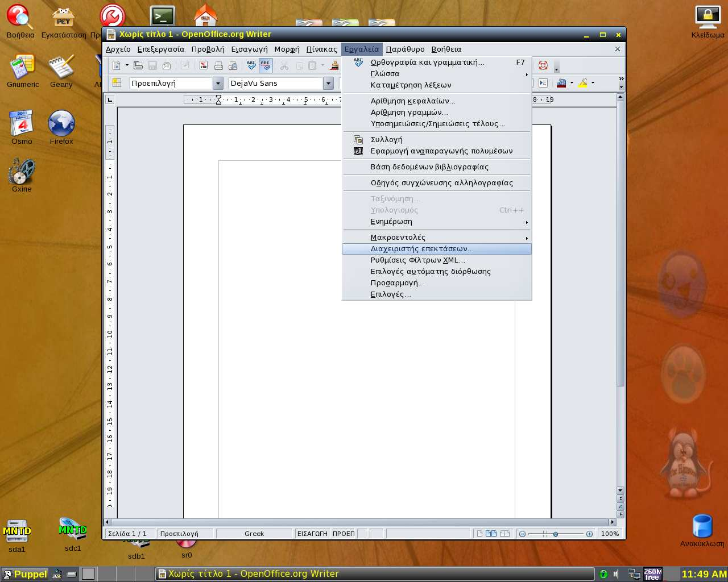Image resolution: width=728 pixels, height=582 pixels.
Task: Open the Παράθυρο menu
Action: click(406, 49)
